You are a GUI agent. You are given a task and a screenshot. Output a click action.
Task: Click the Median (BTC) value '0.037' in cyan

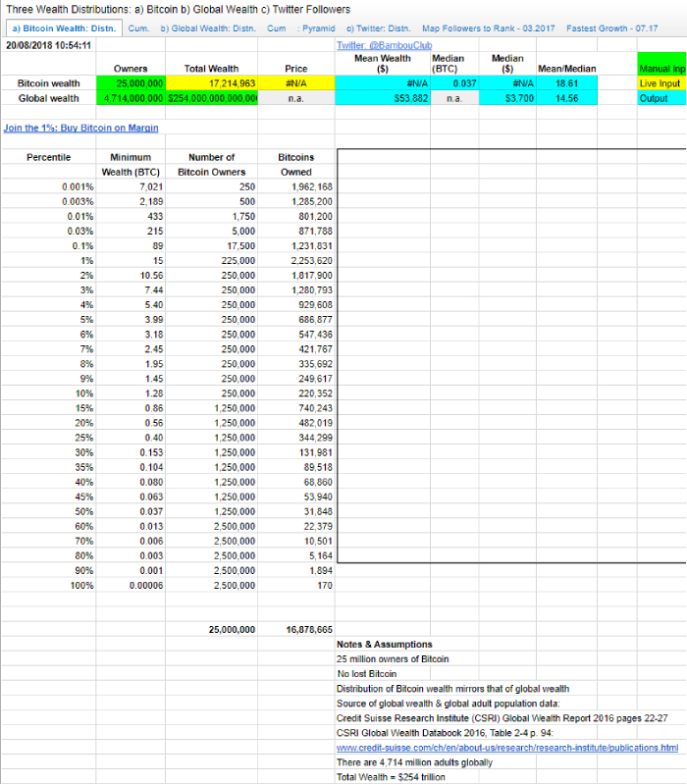tap(454, 83)
